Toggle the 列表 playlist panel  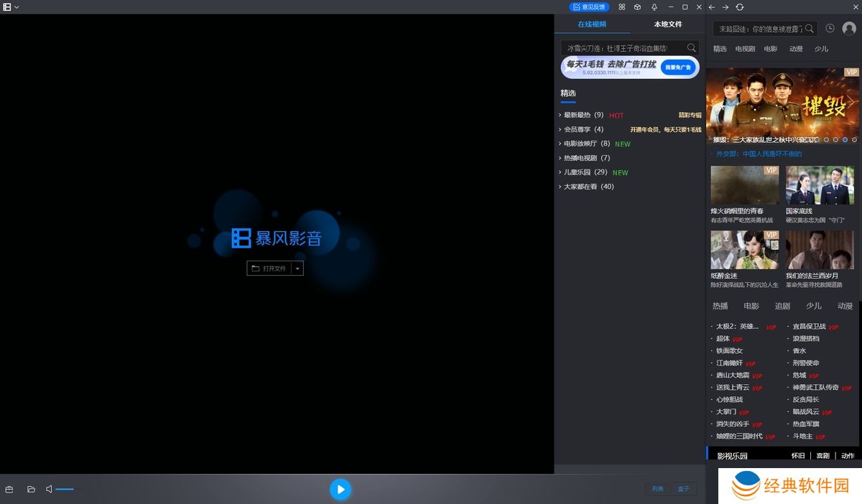pyautogui.click(x=658, y=489)
